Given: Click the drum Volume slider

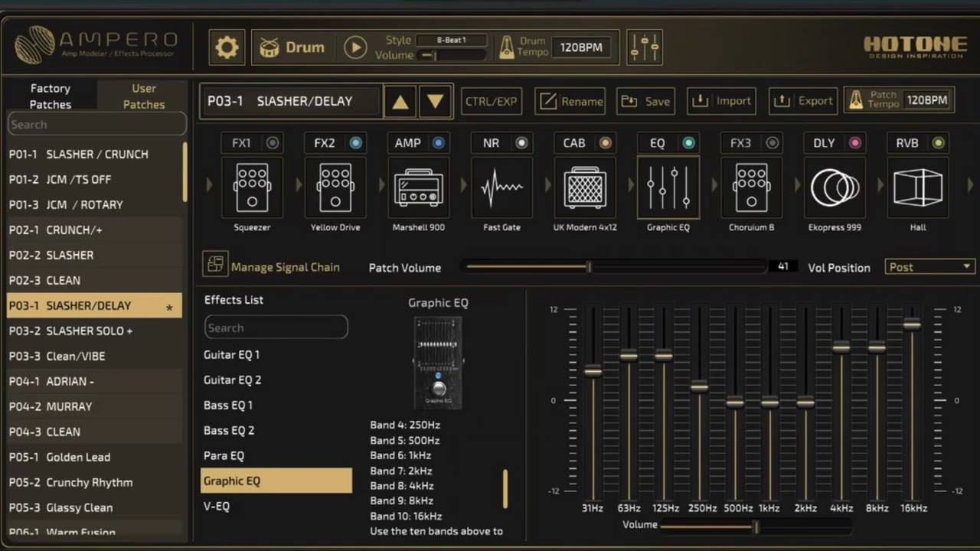Looking at the screenshot, I should click(452, 56).
